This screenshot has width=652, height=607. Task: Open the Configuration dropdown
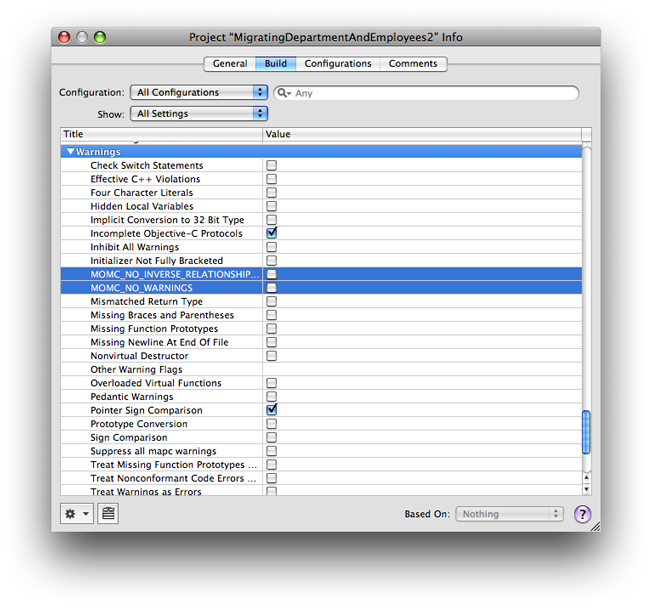(199, 92)
